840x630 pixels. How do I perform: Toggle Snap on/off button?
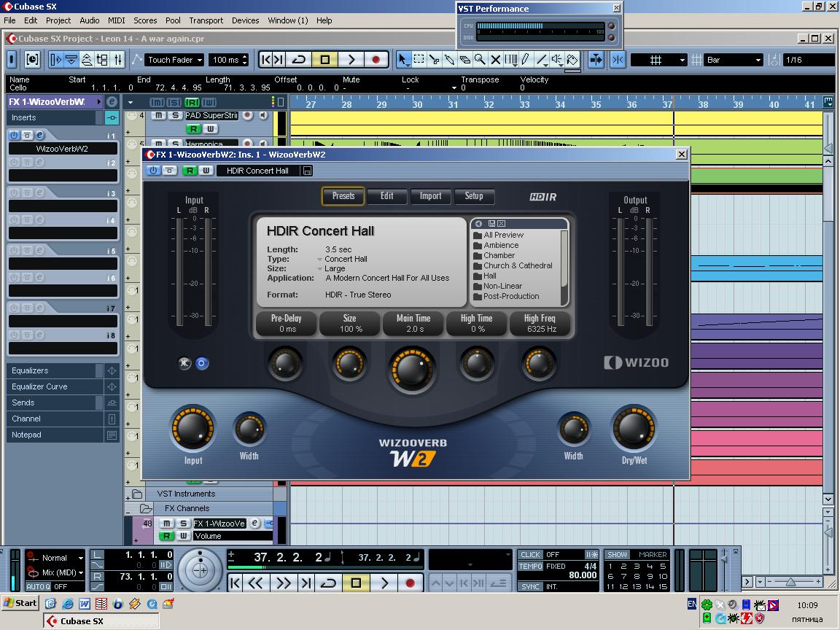618,60
